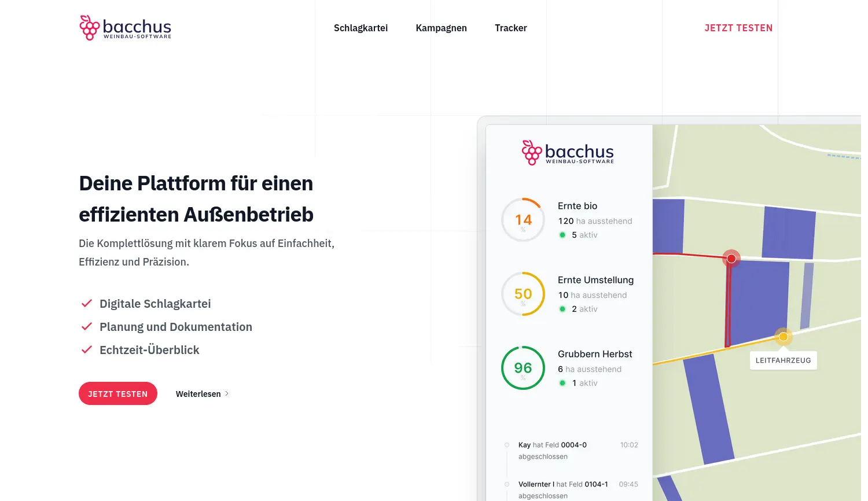Click the red JETZT TESTEN button
This screenshot has height=501, width=868.
pos(117,393)
